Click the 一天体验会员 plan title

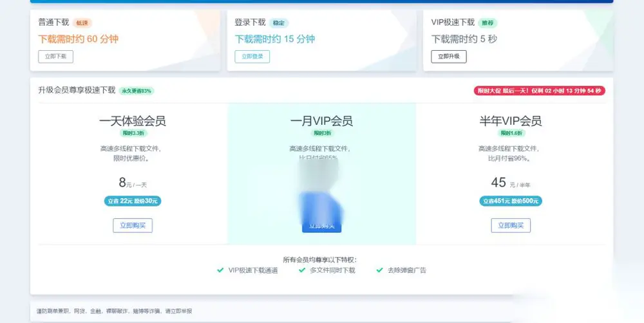133,121
